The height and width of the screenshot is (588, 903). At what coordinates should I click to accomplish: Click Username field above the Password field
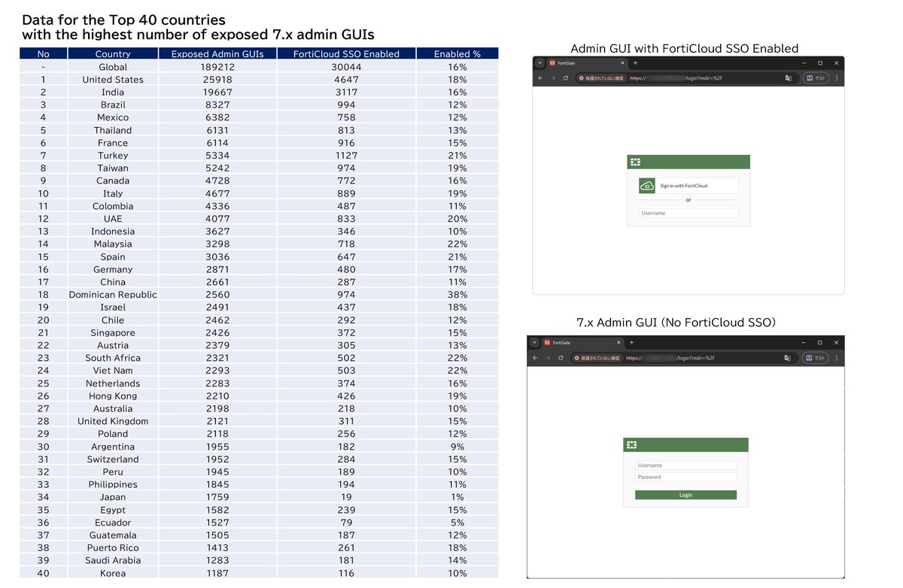pyautogui.click(x=686, y=465)
